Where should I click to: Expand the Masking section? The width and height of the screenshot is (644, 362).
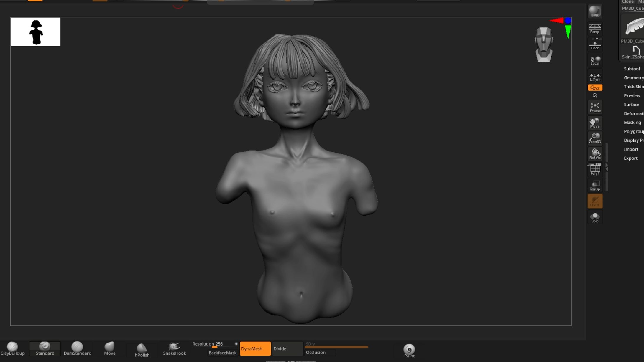pos(632,123)
